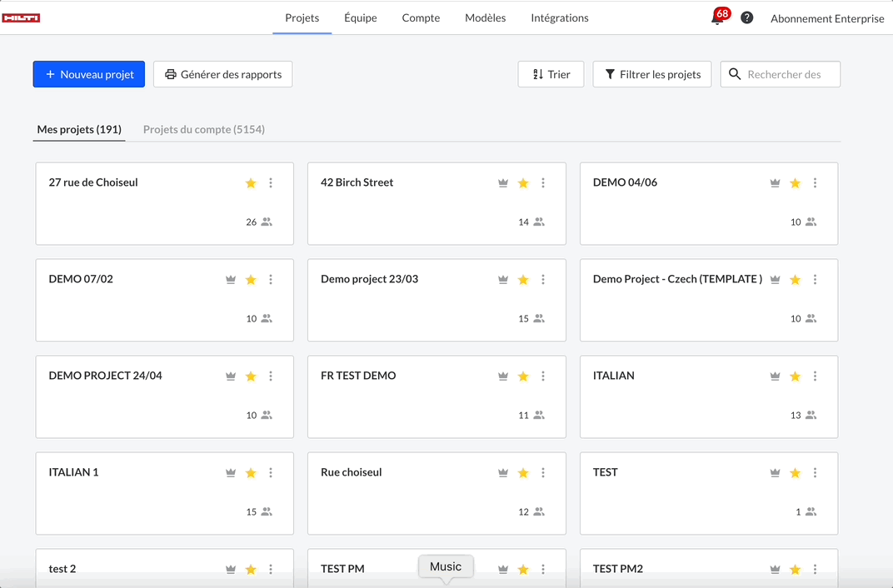The image size is (893, 588).
Task: Open options menu for DEMO 04/06
Action: pos(815,182)
